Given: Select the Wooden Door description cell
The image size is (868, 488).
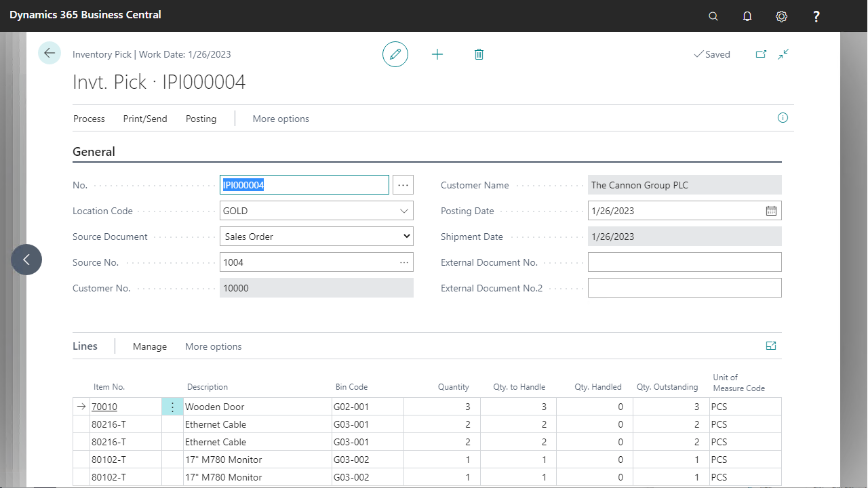Looking at the screenshot, I should click(257, 407).
